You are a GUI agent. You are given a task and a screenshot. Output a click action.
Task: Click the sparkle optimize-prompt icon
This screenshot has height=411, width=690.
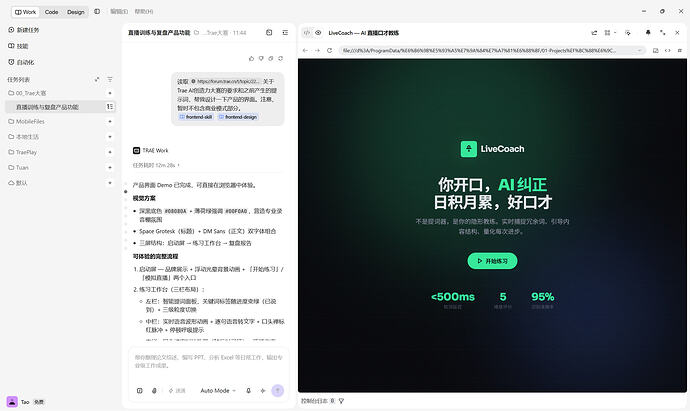click(263, 390)
